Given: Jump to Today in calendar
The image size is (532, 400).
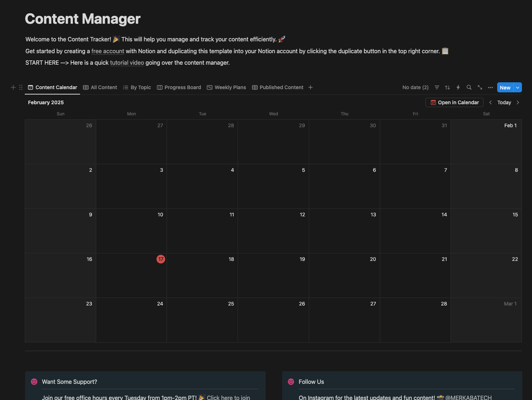Looking at the screenshot, I should point(504,102).
